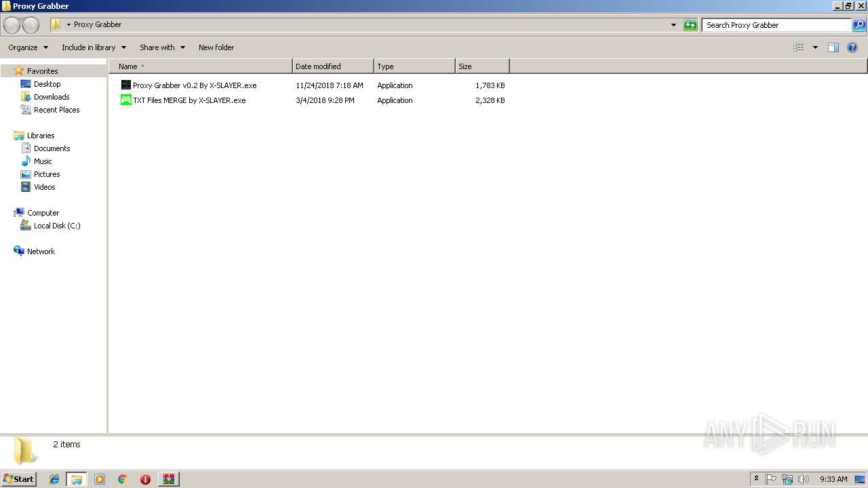Click arrow before Proxy Grabber in address path
The width and height of the screenshot is (868, 488).
(68, 25)
